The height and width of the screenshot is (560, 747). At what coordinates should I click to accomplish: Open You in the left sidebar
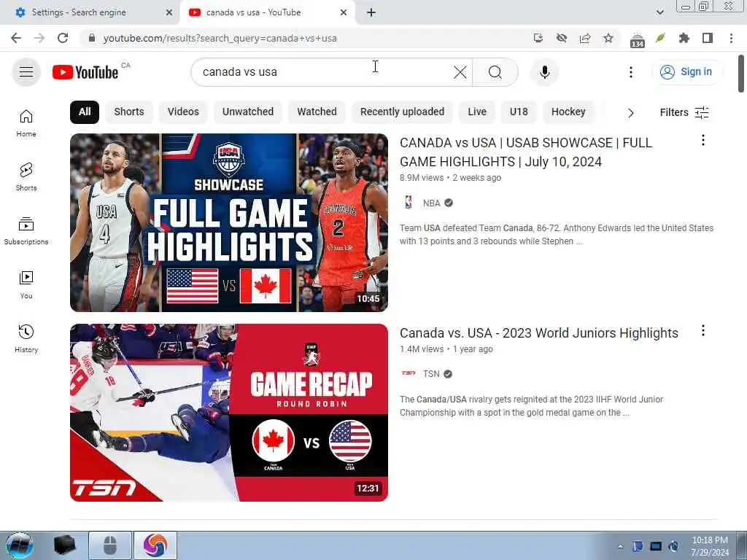pos(26,285)
